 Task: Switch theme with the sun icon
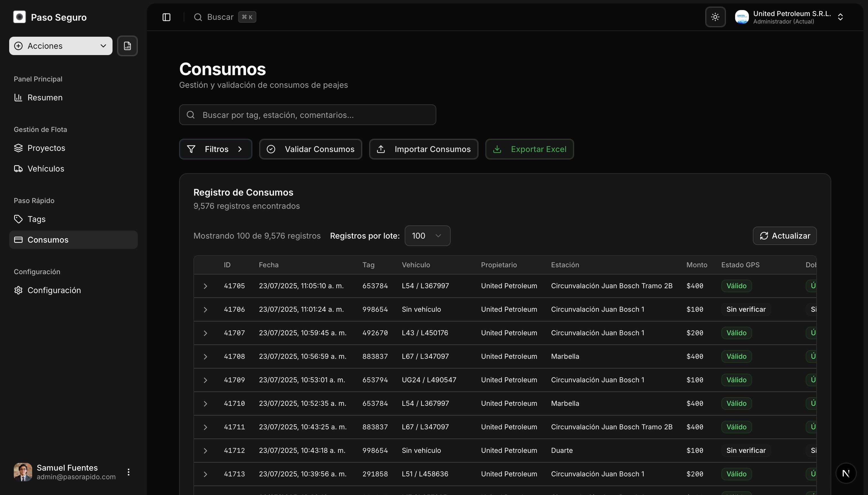[715, 17]
